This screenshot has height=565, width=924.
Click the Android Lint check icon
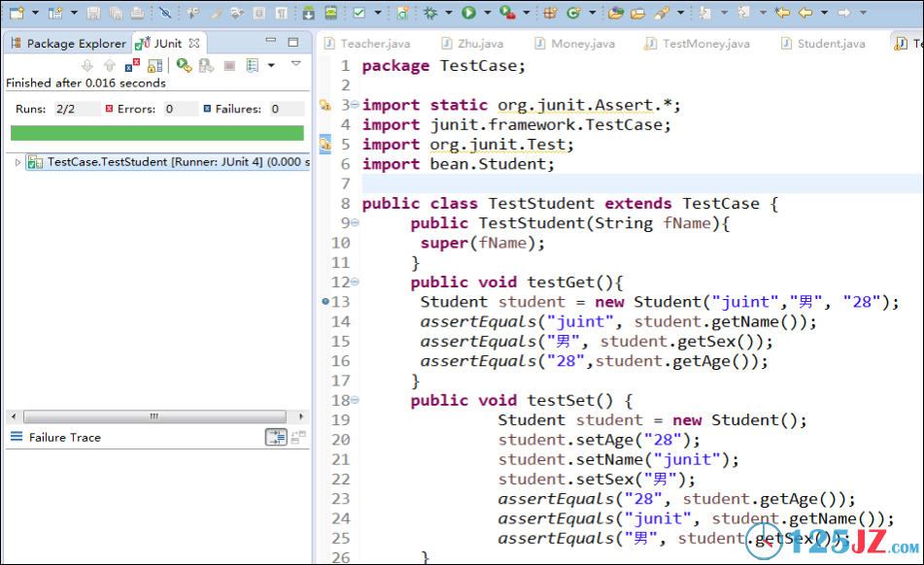click(x=359, y=13)
